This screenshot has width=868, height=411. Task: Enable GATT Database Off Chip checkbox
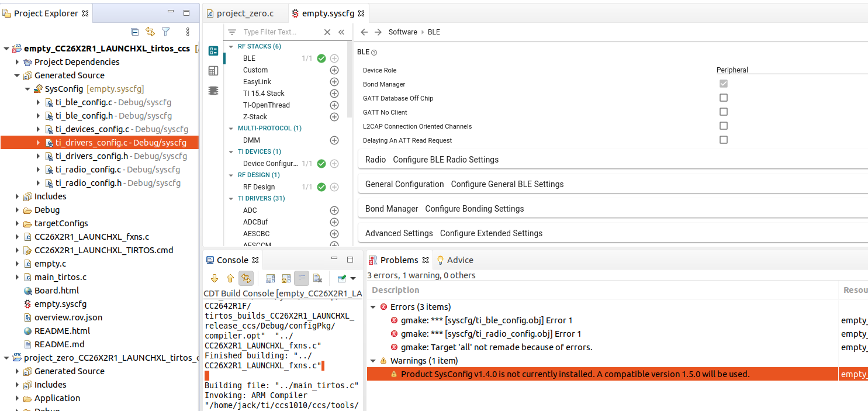tap(724, 98)
